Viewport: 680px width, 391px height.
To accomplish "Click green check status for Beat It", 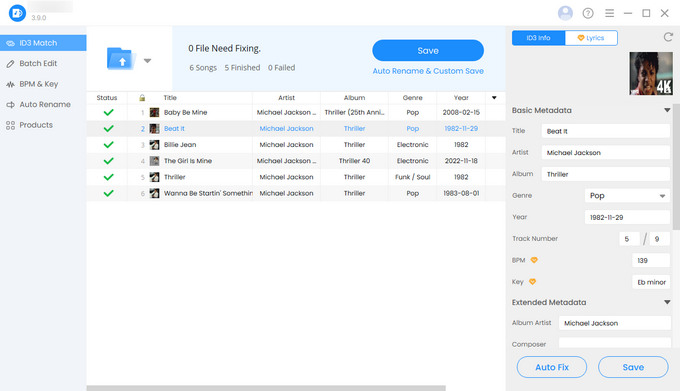I will point(108,128).
